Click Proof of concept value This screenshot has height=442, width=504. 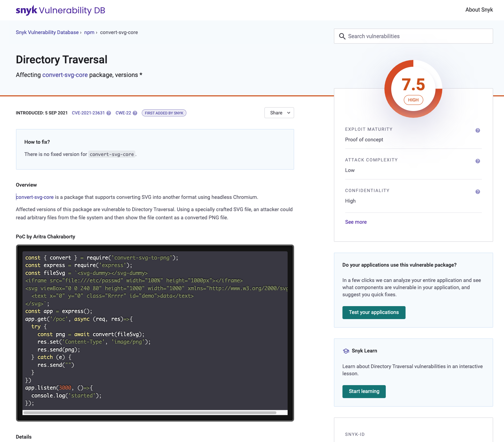(x=364, y=140)
